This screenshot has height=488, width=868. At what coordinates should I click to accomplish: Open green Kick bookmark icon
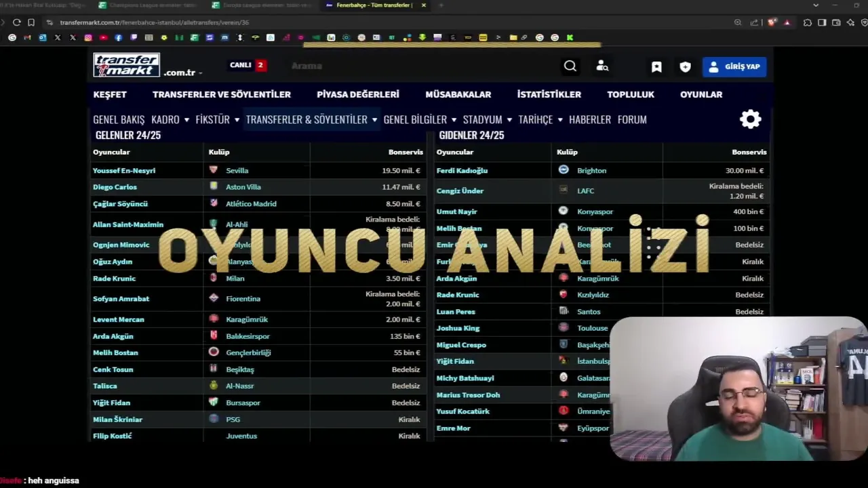[x=570, y=38]
